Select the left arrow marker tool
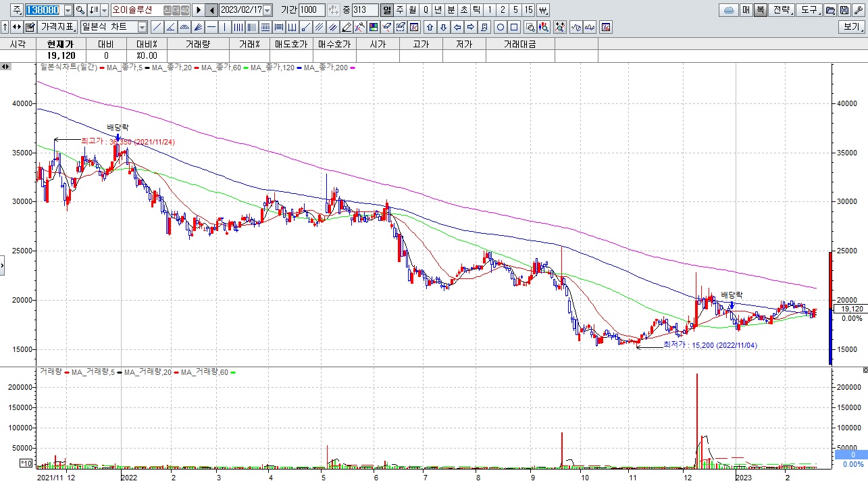The height and width of the screenshot is (481, 868). coord(457,27)
